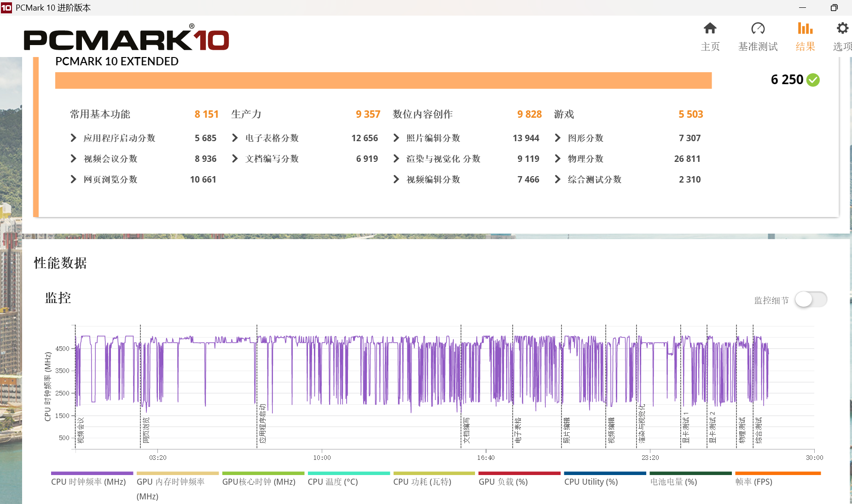This screenshot has height=504, width=852.
Task: Expand 物理分数 details
Action: click(557, 159)
